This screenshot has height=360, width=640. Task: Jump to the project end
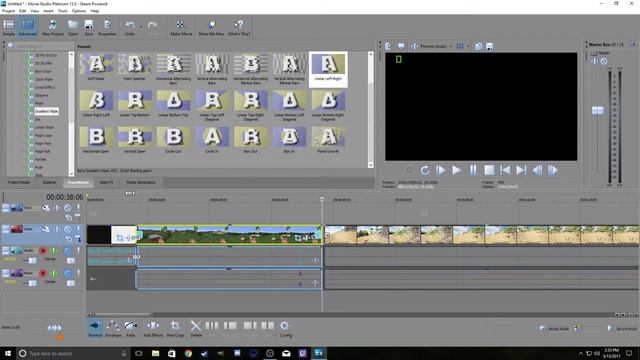pyautogui.click(x=521, y=170)
